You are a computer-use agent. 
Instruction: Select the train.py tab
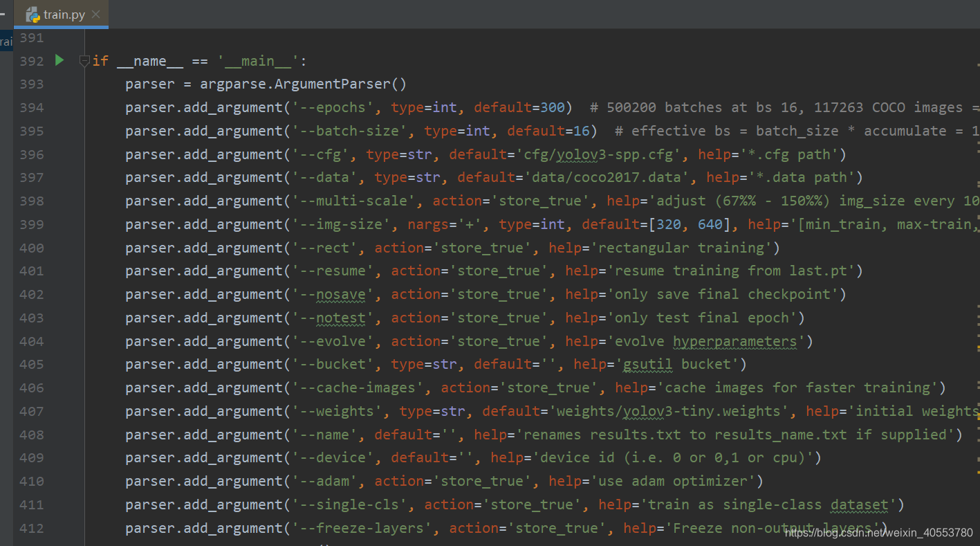[61, 14]
